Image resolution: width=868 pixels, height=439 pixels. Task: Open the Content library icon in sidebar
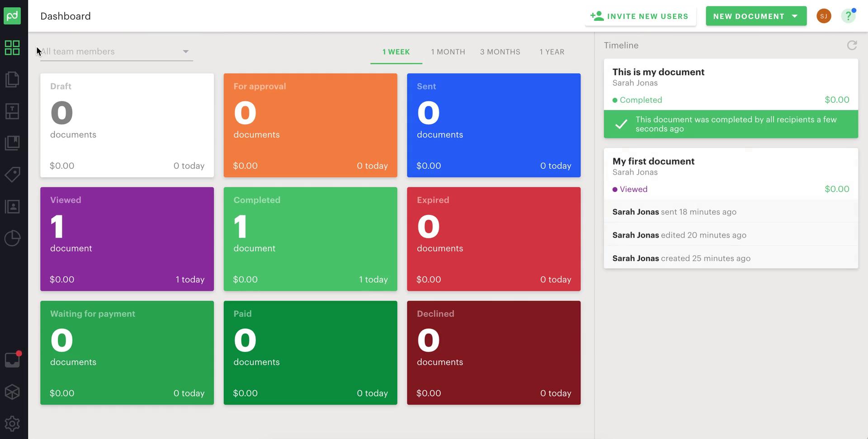point(12,143)
